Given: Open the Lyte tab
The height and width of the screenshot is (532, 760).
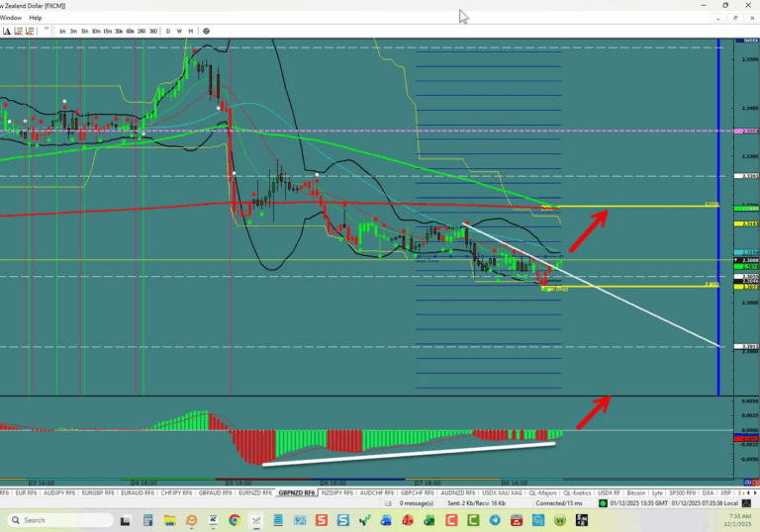Looking at the screenshot, I should click(x=657, y=492).
